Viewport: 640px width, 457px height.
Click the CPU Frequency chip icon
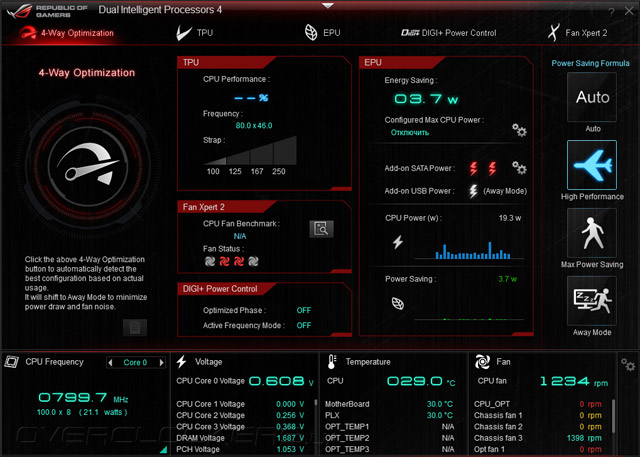click(x=12, y=362)
